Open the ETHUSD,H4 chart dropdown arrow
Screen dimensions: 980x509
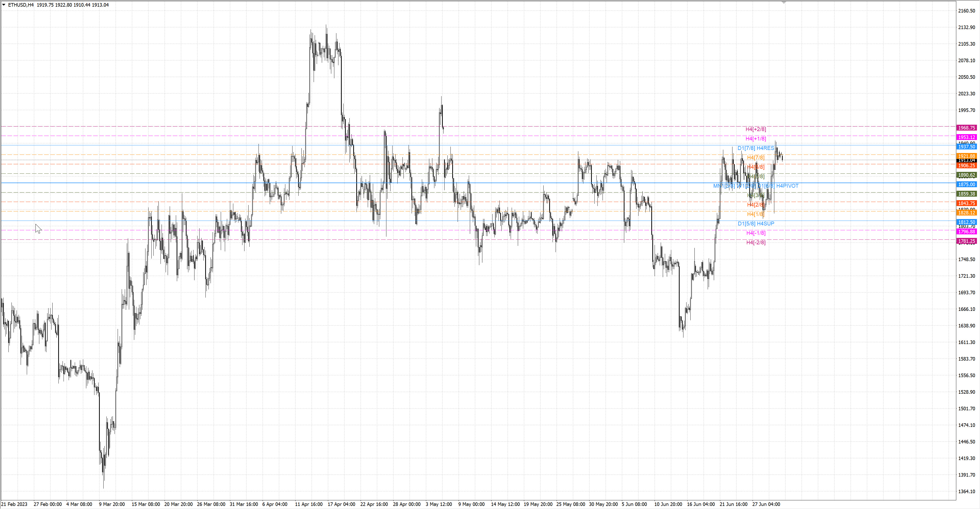coord(4,5)
